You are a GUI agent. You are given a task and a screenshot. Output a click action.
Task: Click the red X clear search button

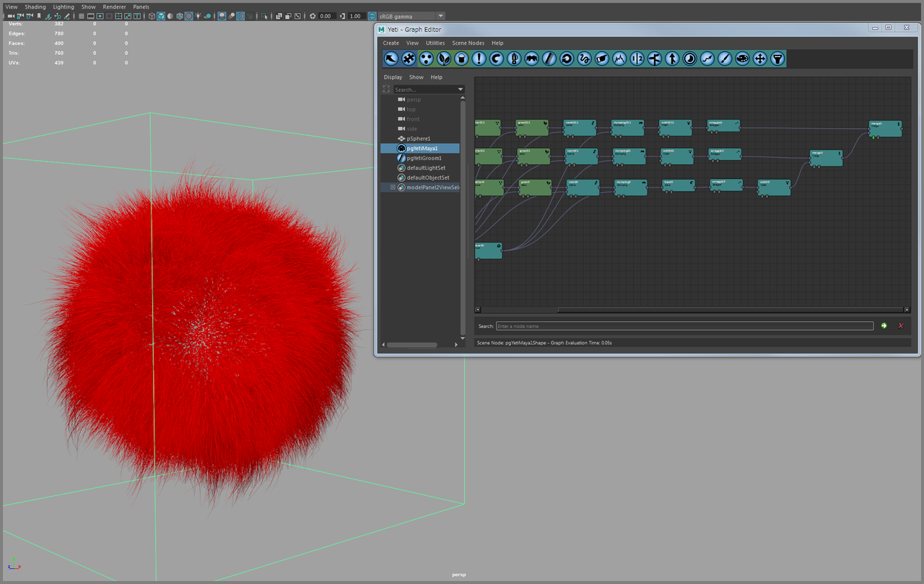[x=900, y=326]
